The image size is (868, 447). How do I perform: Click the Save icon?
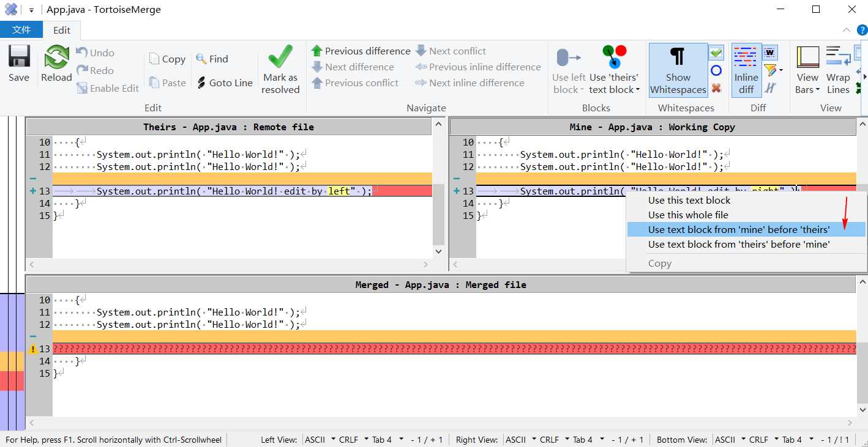click(x=19, y=57)
